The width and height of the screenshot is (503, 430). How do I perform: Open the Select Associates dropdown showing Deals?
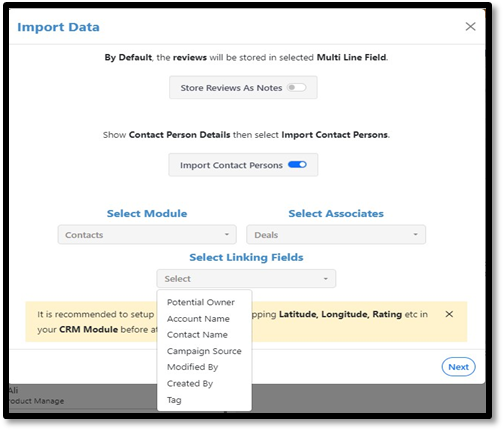click(336, 235)
